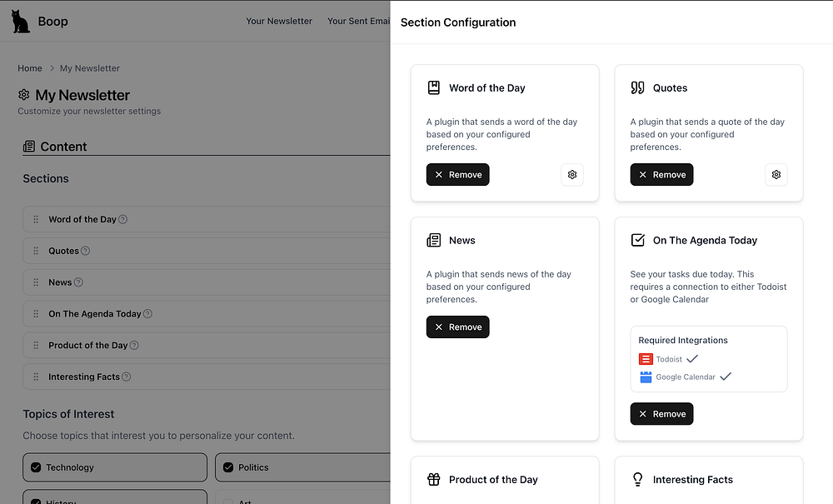
Task: Go to Your Sent Emails page
Action: tap(358, 21)
